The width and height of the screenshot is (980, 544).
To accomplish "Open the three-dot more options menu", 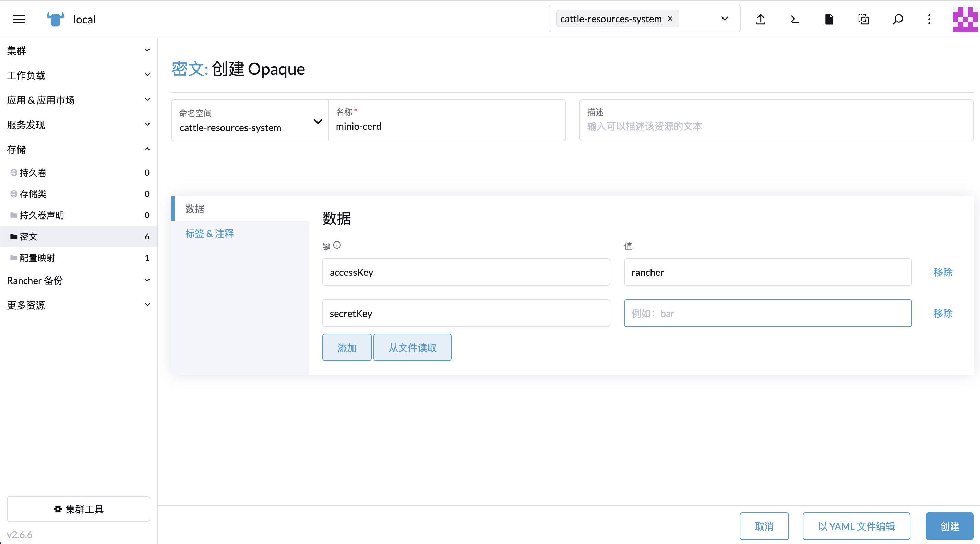I will (929, 19).
